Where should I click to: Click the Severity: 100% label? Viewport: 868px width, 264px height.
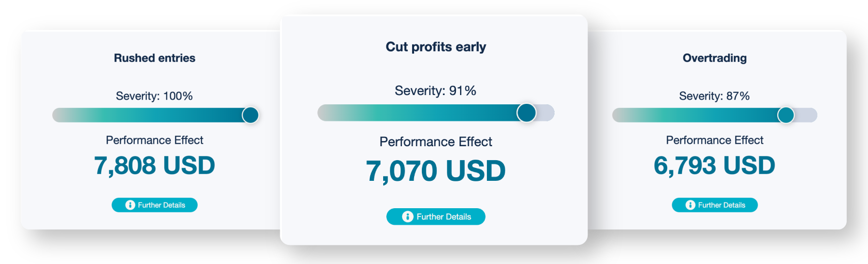154,96
